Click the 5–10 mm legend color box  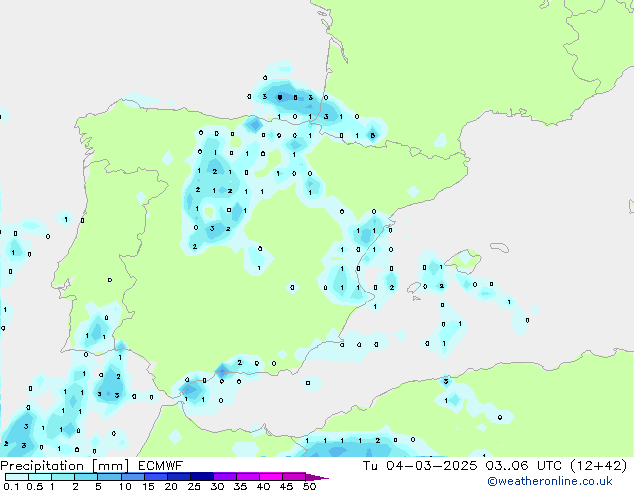pyautogui.click(x=109, y=477)
